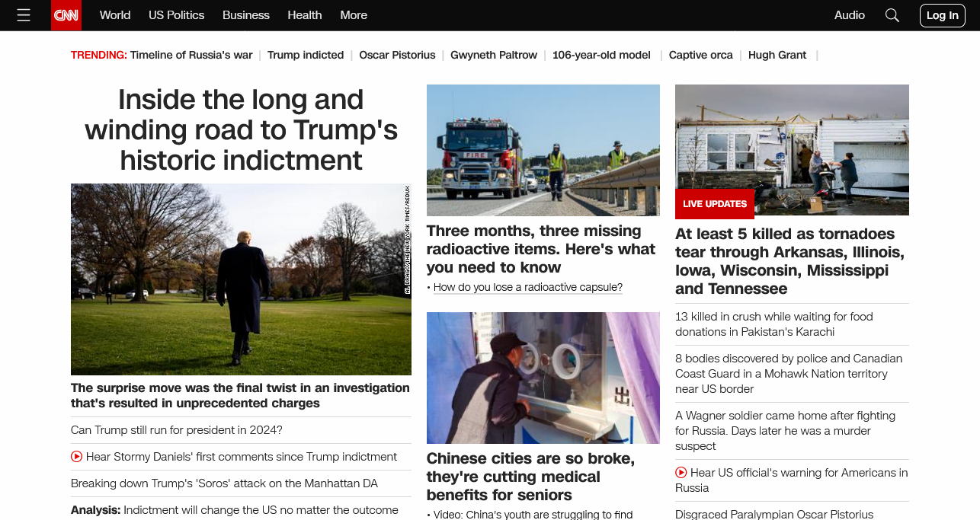
Task: Read Can Trump still run for president in 2024
Action: click(177, 430)
